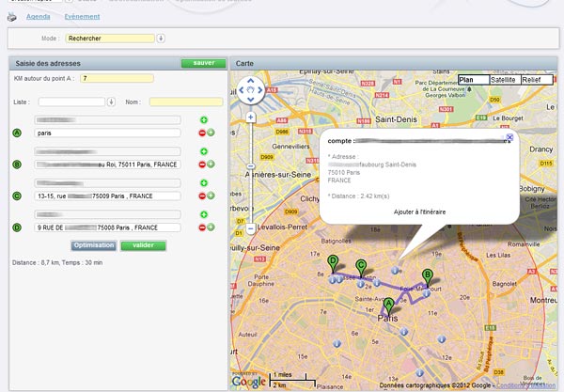Viewport: 564px width, 392px height.
Task: Click the Rechercher mode field
Action: [110, 39]
